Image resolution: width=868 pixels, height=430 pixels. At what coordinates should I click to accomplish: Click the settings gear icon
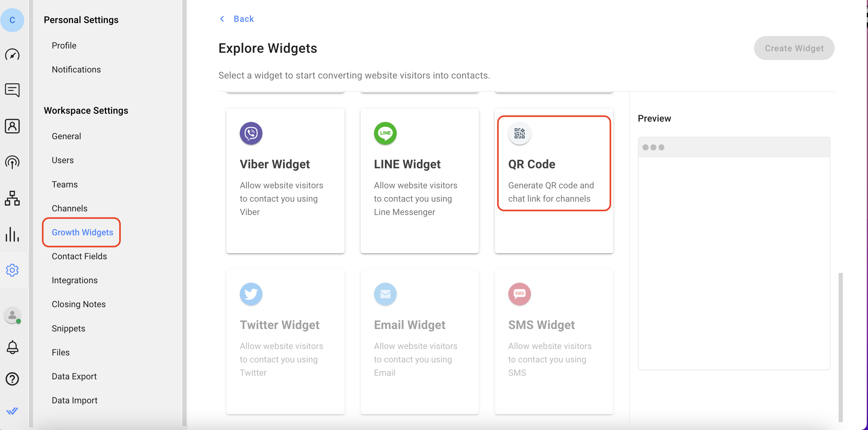coord(12,270)
